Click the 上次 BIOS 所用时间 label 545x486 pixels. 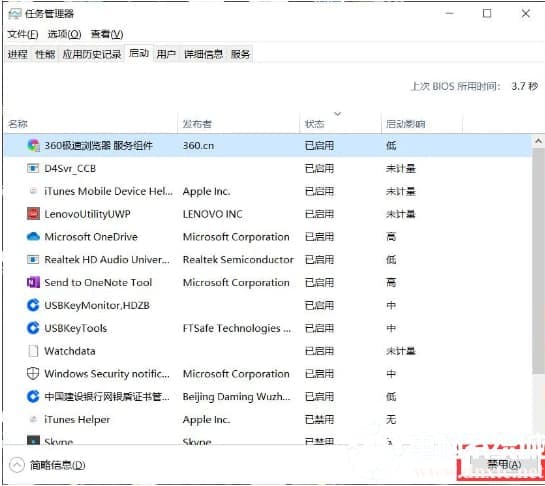456,86
